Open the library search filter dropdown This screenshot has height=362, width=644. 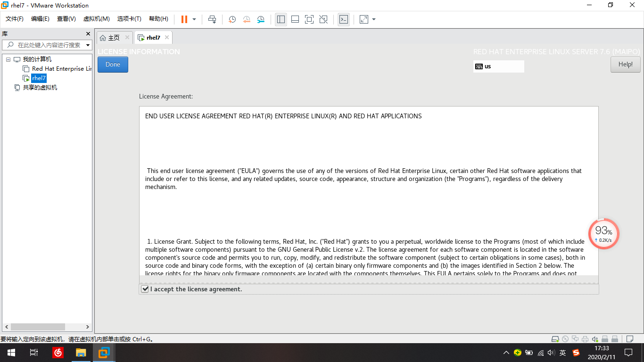click(x=88, y=45)
